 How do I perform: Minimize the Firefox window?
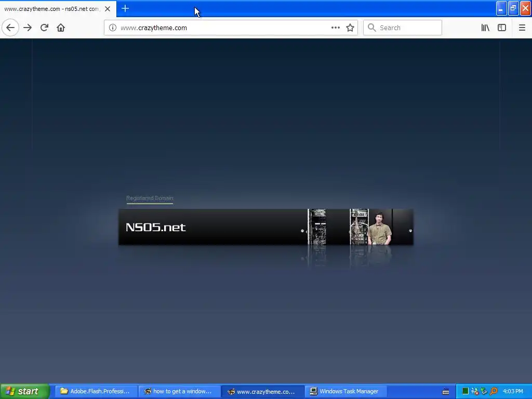(x=501, y=8)
